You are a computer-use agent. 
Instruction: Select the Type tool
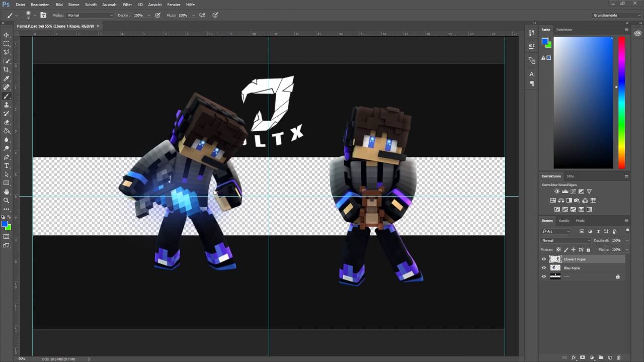[x=7, y=165]
